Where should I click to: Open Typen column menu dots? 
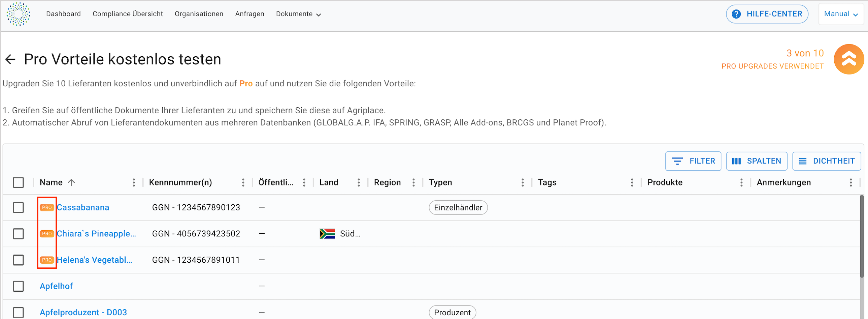(523, 183)
